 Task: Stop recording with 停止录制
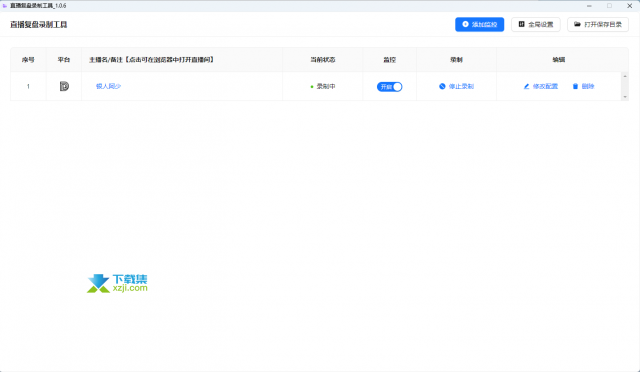[x=456, y=86]
